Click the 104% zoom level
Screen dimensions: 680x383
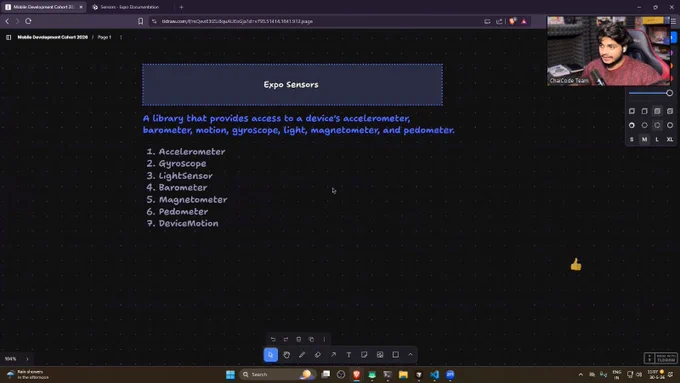10,359
